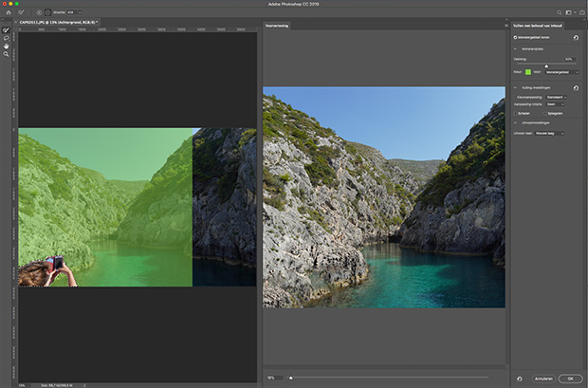Open the brush tool preset picker
Image resolution: width=588 pixels, height=388 pixels.
click(22, 12)
